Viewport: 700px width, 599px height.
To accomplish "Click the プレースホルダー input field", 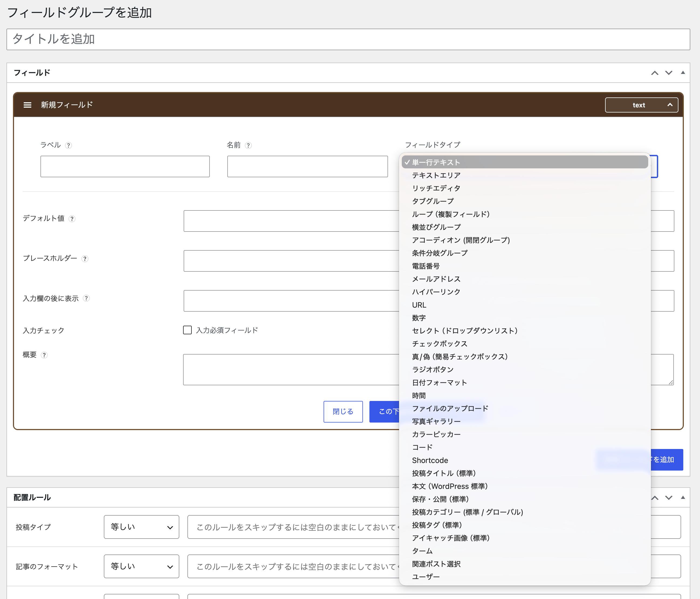I will tap(291, 261).
